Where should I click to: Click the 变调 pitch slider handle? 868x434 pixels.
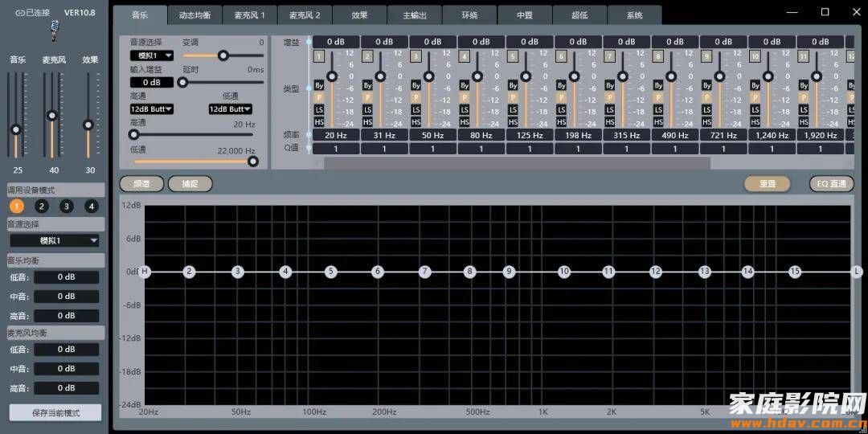[x=223, y=55]
